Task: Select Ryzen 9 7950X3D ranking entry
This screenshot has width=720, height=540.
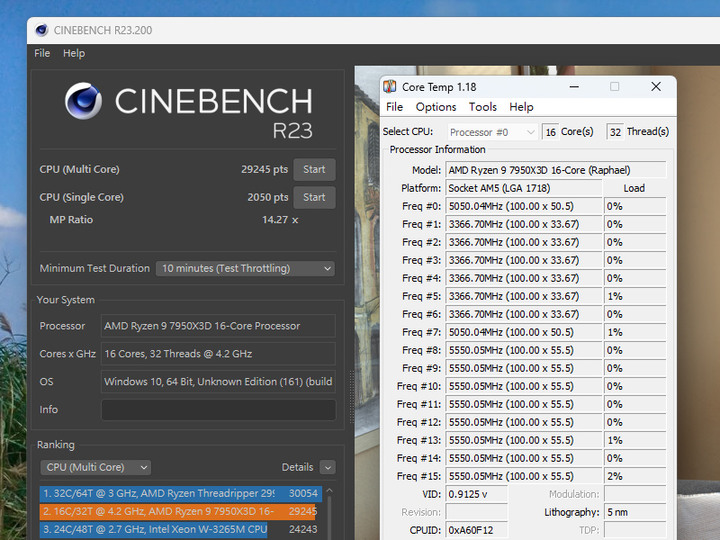Action: 178,512
